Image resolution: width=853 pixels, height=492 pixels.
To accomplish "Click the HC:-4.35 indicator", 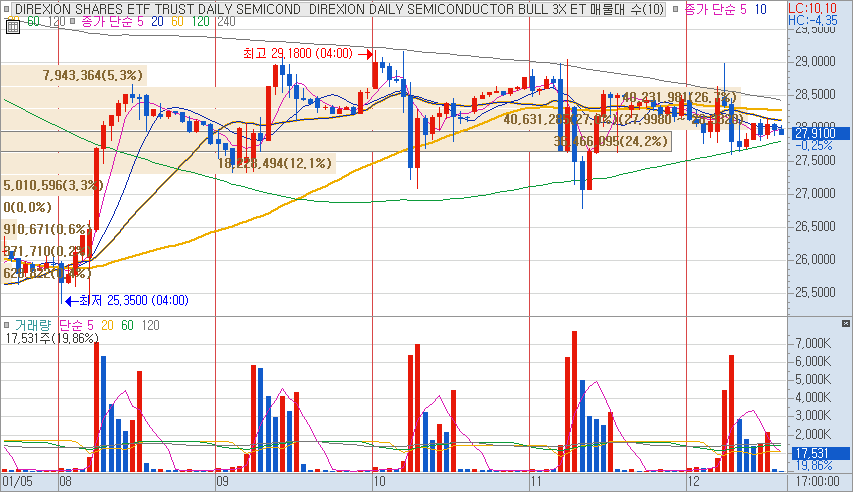I will [813, 20].
